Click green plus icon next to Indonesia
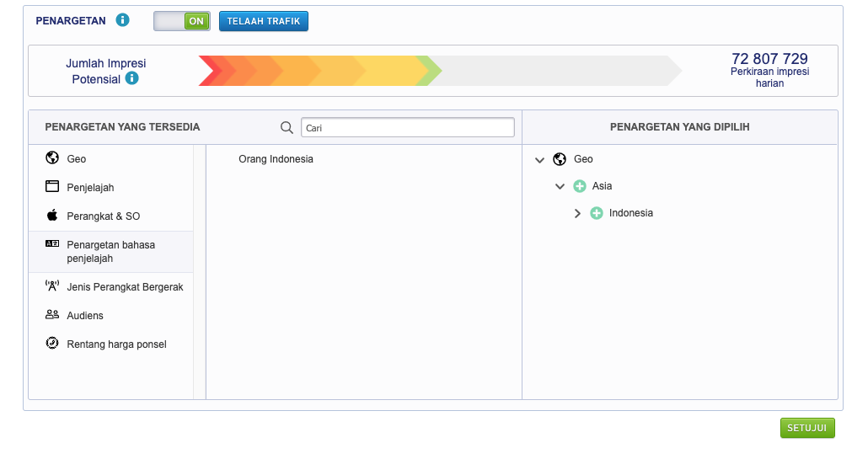868x459 pixels. point(597,213)
